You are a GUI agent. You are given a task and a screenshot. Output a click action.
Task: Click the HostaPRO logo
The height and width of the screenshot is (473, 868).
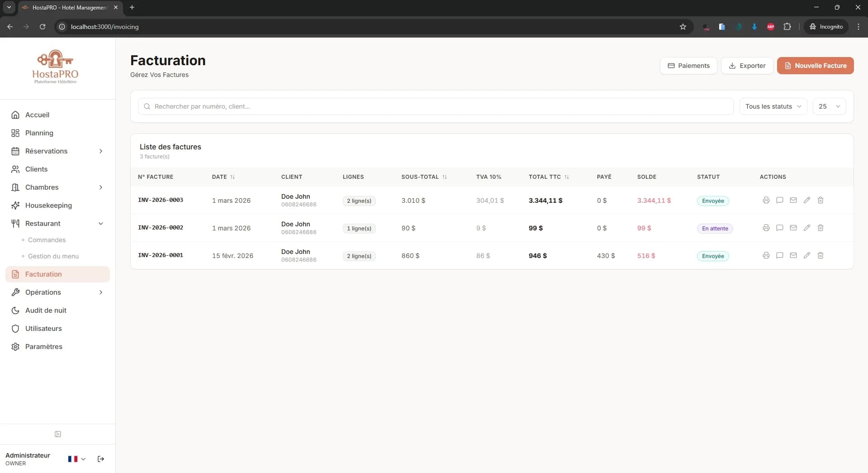pos(55,66)
